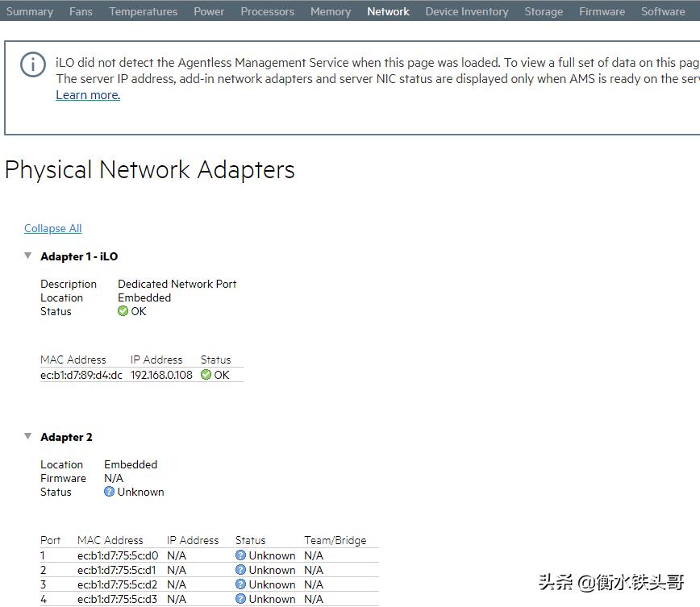Click the green OK icon beside Adapter 1 Status
The width and height of the screenshot is (700, 607).
point(123,311)
